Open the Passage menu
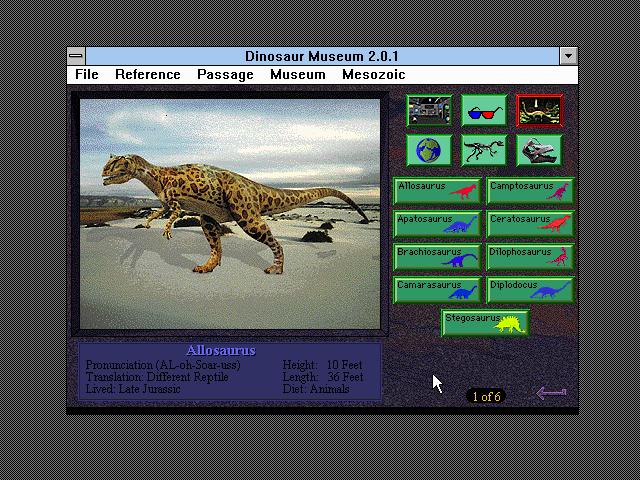Image resolution: width=640 pixels, height=480 pixels. [x=225, y=74]
